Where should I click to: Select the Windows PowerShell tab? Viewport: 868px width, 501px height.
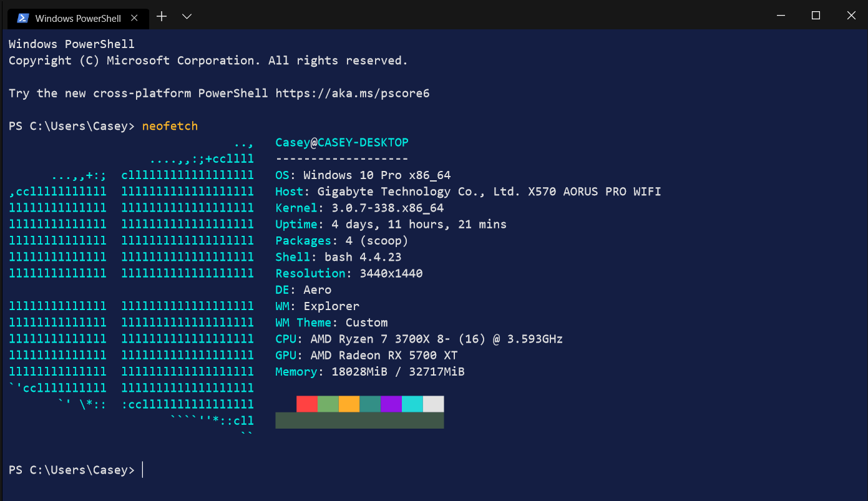click(78, 19)
